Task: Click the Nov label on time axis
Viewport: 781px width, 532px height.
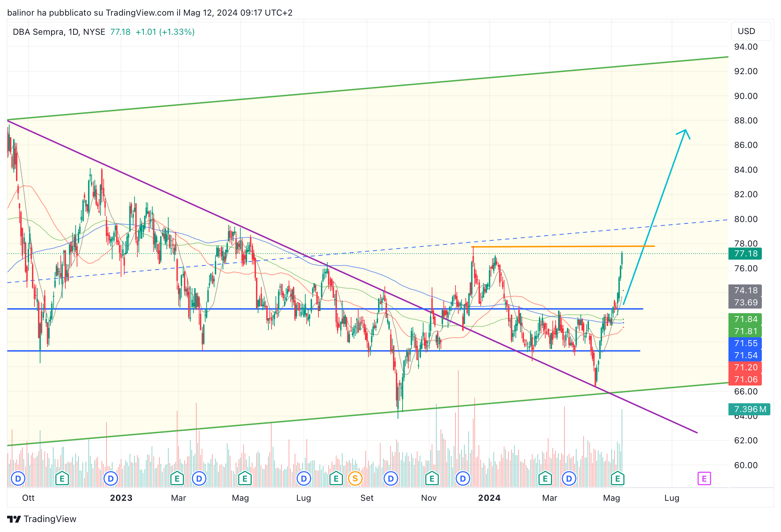Action: [429, 498]
